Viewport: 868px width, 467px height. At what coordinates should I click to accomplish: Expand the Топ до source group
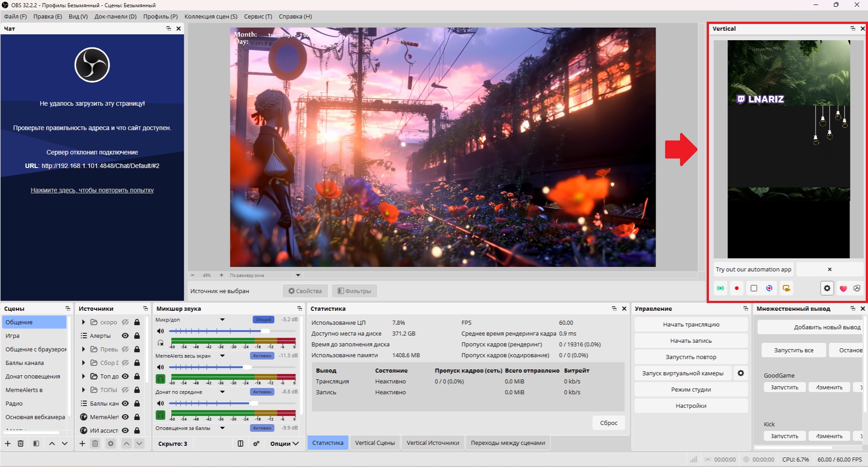(84, 376)
